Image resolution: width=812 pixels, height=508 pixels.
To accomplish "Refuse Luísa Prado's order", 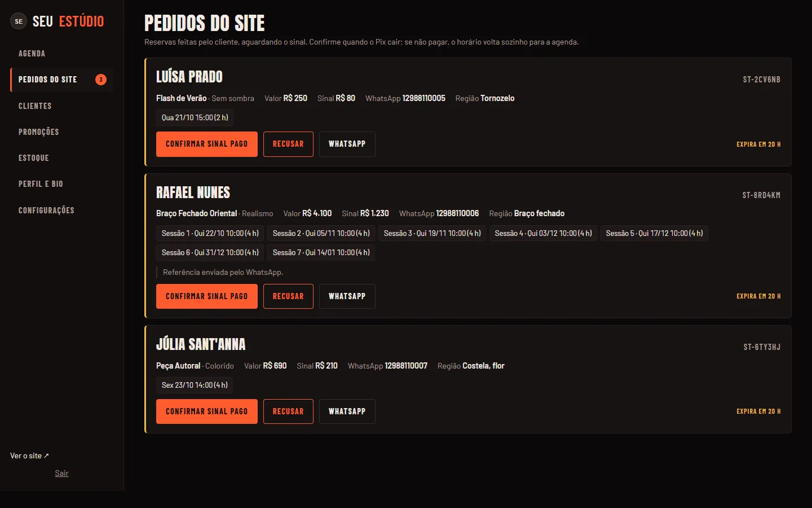I will [x=288, y=144].
